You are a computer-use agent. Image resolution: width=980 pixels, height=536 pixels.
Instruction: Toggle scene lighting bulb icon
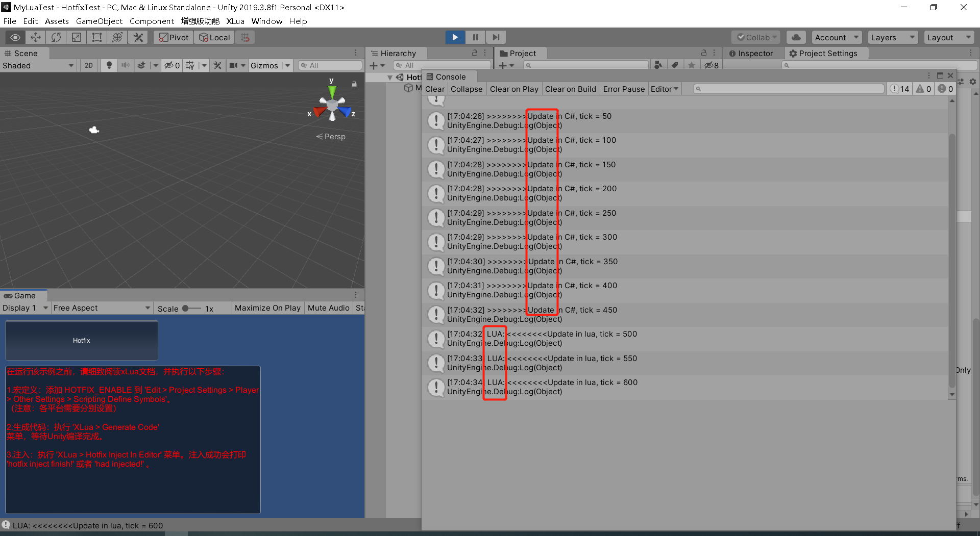click(109, 65)
